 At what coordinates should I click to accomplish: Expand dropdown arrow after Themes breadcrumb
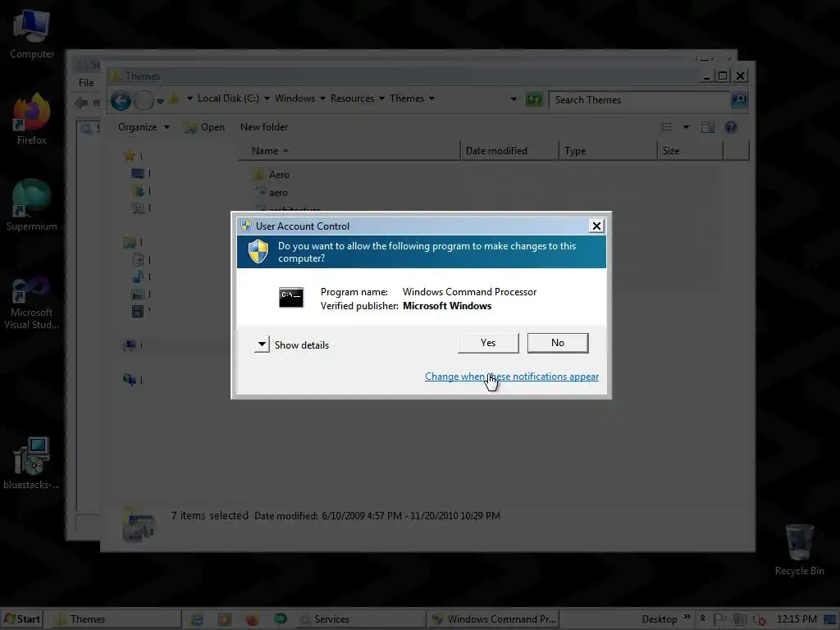pyautogui.click(x=431, y=98)
